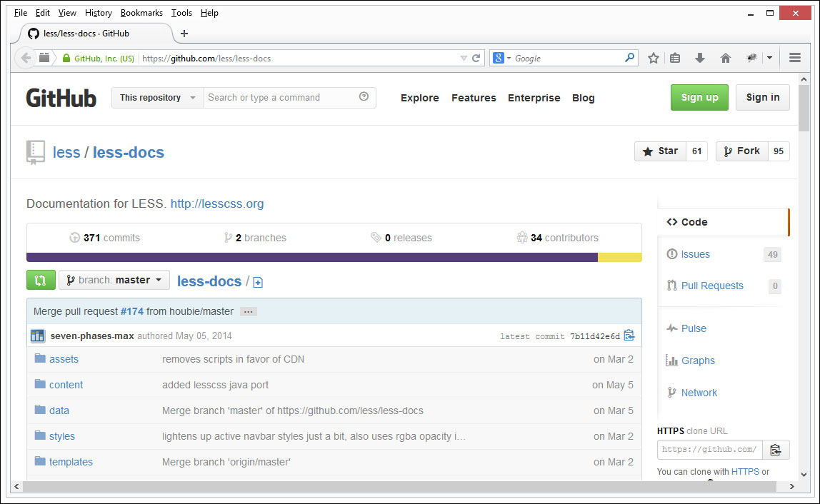Select the Issues tab in sidebar
This screenshot has height=504, width=820.
pos(695,254)
